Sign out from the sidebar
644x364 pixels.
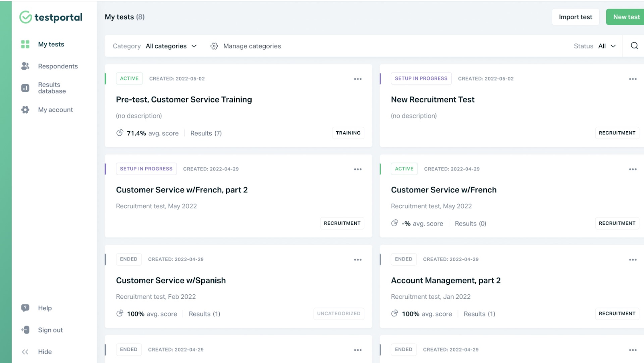50,330
